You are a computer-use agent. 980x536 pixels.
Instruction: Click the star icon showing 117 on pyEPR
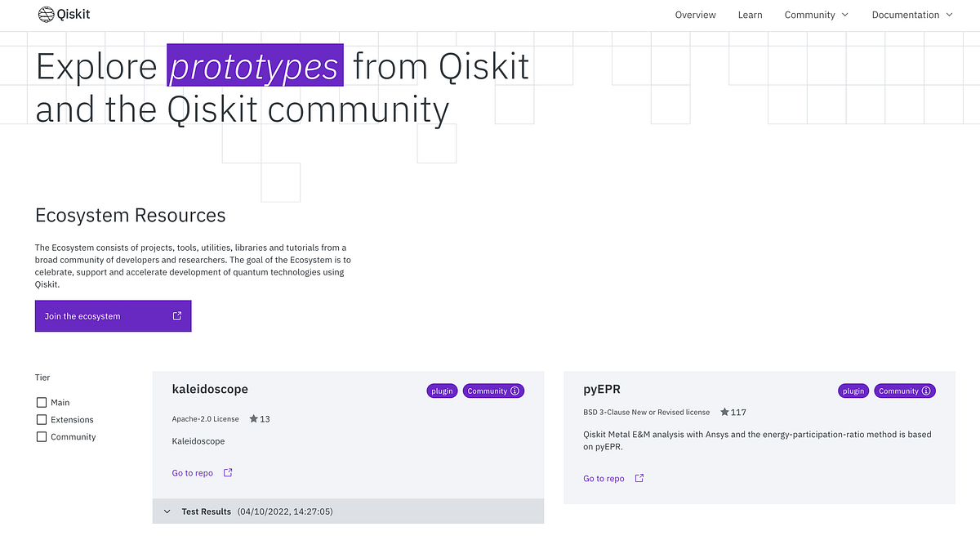click(x=724, y=412)
